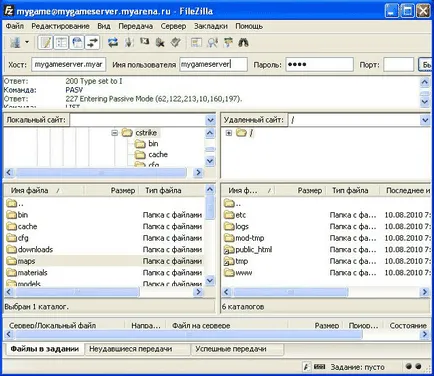Click the transfer queue horizontal scrollbar

click(189, 334)
